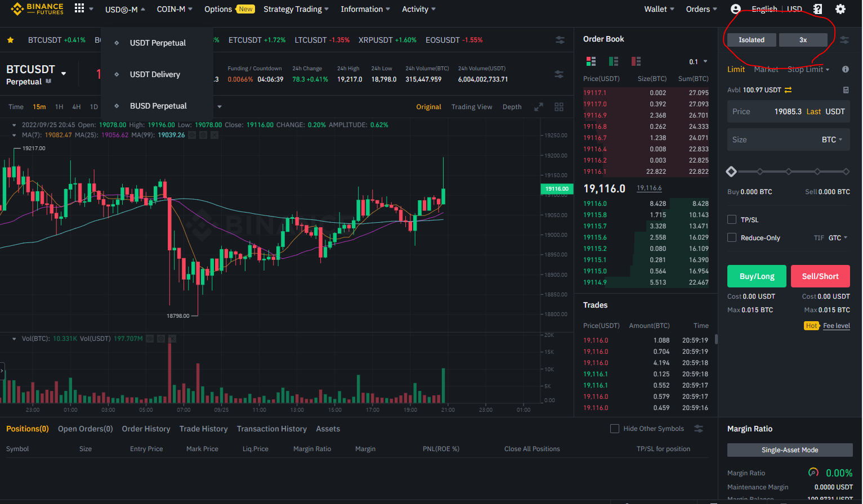This screenshot has height=504, width=863.
Task: Change size unit BTC dropdown
Action: [832, 139]
